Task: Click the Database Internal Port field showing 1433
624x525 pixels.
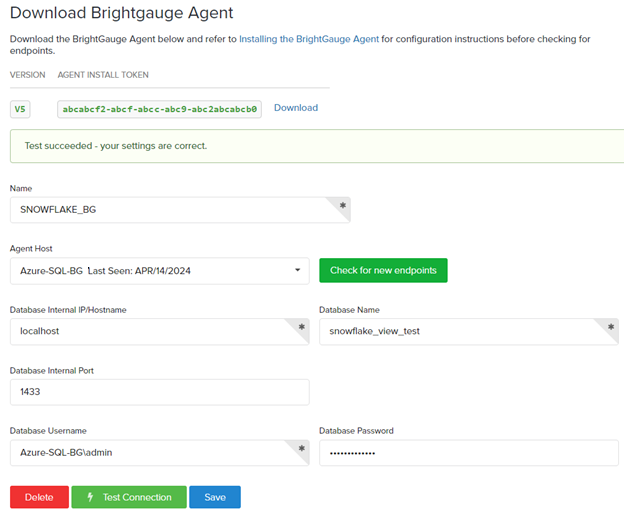Action: point(159,392)
